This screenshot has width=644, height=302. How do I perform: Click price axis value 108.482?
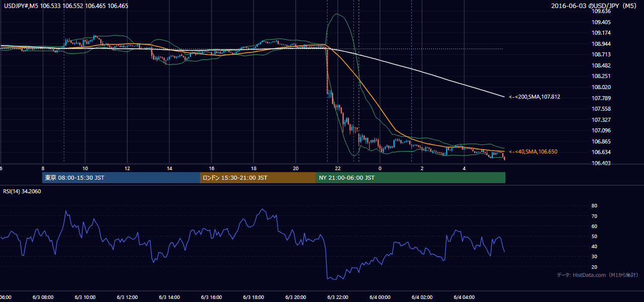pos(601,65)
